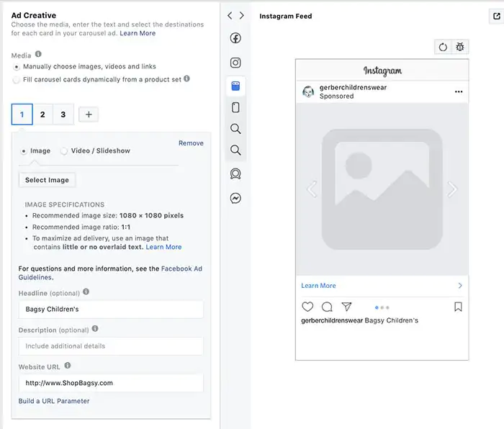Click the carousel position dots indicator
The width and height of the screenshot is (504, 429).
click(x=382, y=307)
